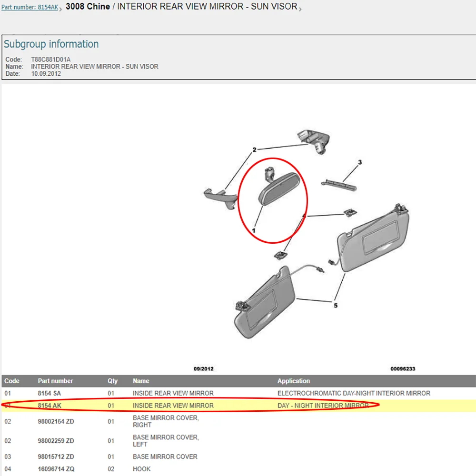The width and height of the screenshot is (476, 476).
Task: Click the 'HOOK' part name
Action: 141,469
